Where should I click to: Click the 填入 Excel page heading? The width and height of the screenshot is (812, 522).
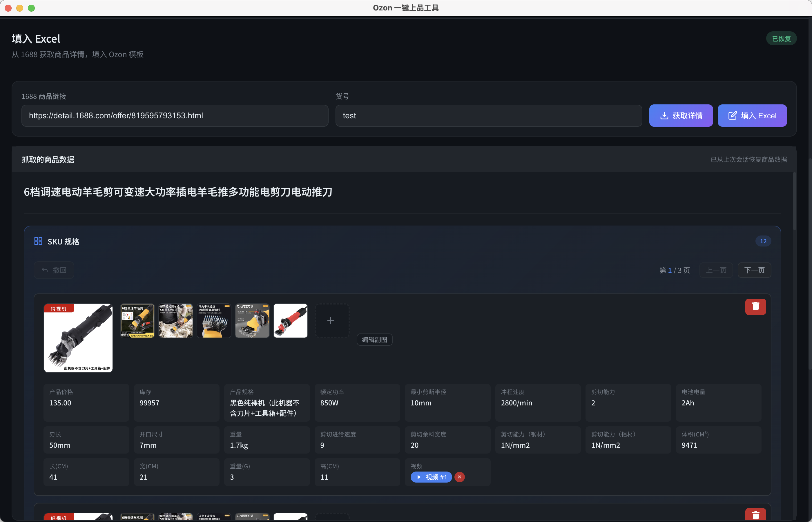[x=36, y=39]
